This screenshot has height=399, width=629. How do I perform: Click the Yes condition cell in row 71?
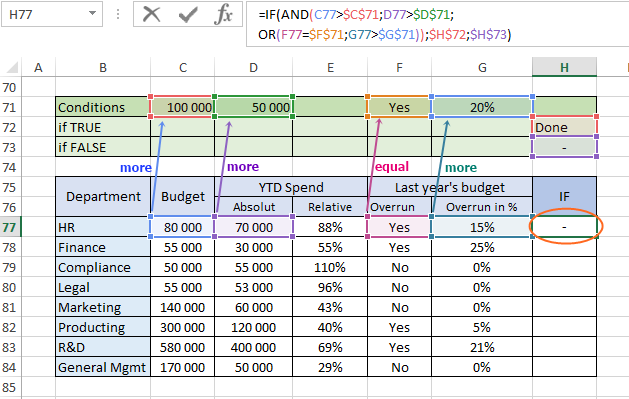400,107
